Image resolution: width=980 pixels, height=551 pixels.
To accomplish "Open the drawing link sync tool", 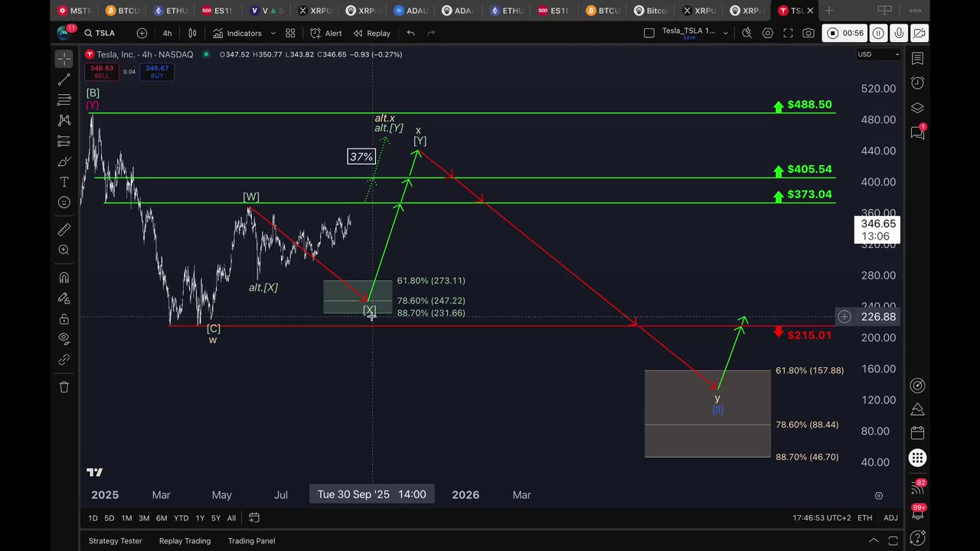I will [64, 360].
